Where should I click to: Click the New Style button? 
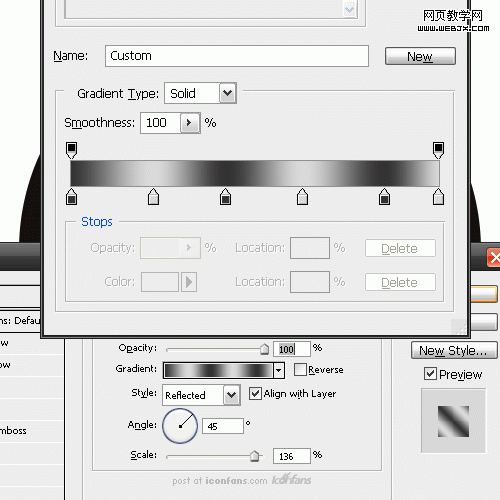[454, 350]
